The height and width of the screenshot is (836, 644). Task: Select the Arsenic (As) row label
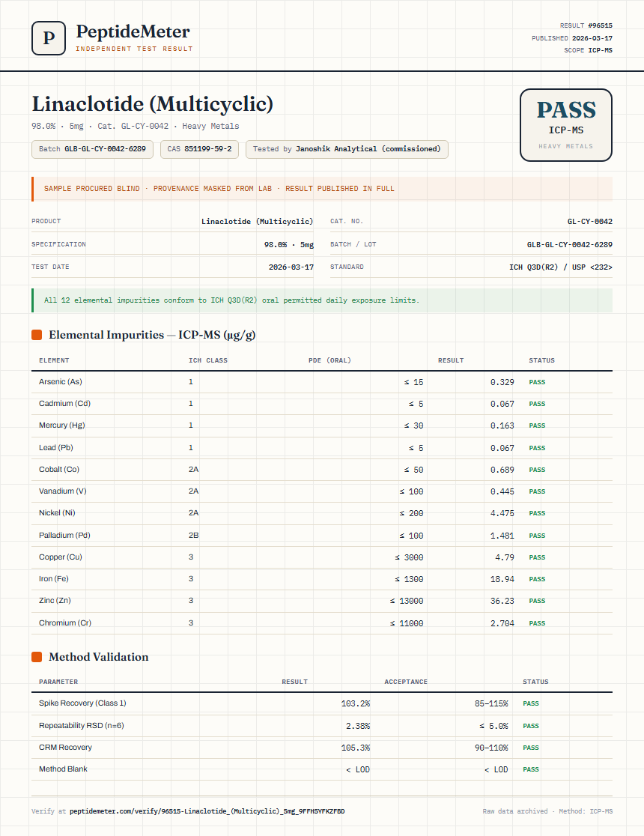point(60,382)
